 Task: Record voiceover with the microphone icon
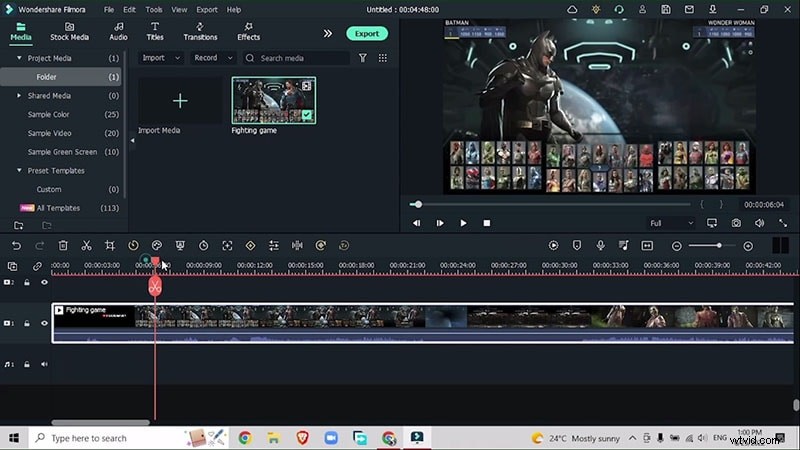[x=601, y=245]
